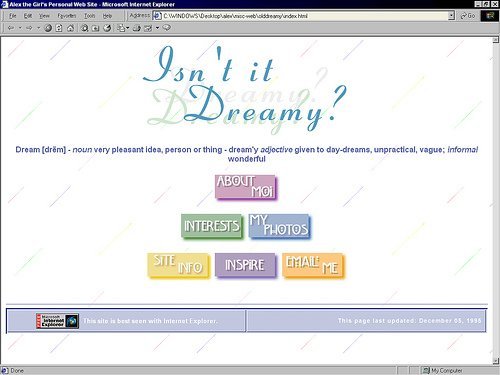Click the "Address" label on the toolbar

[x=140, y=15]
